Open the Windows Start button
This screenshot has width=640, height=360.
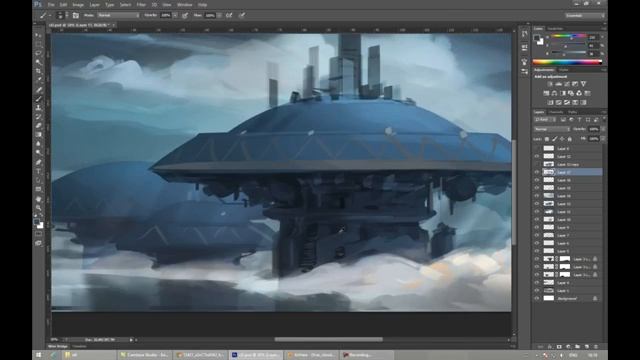[39, 355]
